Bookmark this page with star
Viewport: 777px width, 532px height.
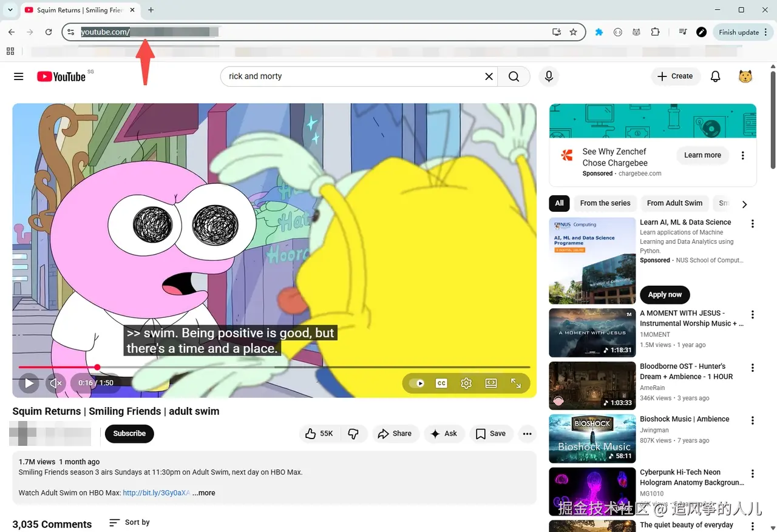coord(574,32)
